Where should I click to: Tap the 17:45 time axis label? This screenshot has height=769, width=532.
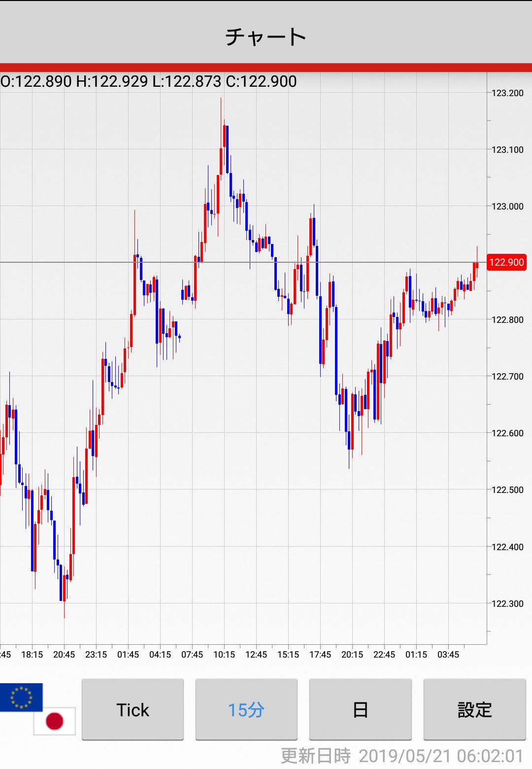[x=320, y=655]
